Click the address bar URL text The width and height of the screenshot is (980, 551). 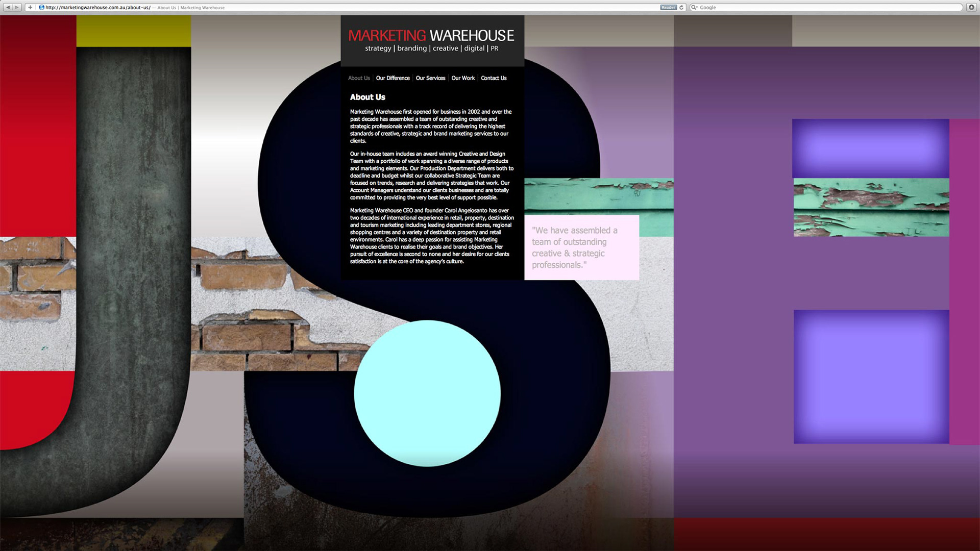[x=98, y=8]
